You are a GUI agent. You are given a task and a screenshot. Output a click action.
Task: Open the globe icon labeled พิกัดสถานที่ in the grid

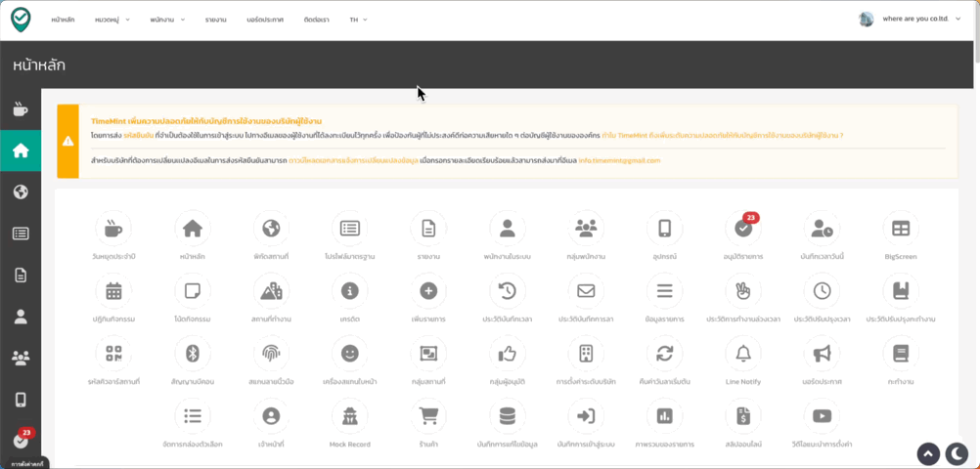pos(271,229)
